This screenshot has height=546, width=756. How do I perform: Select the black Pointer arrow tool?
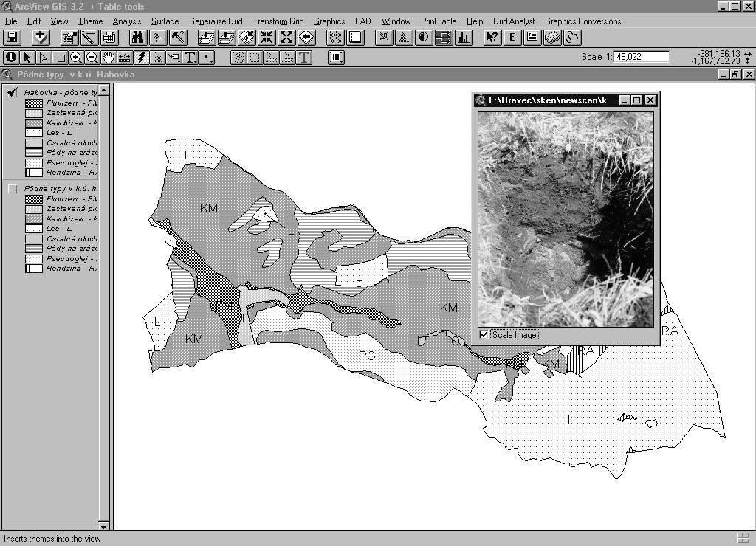pos(27,58)
